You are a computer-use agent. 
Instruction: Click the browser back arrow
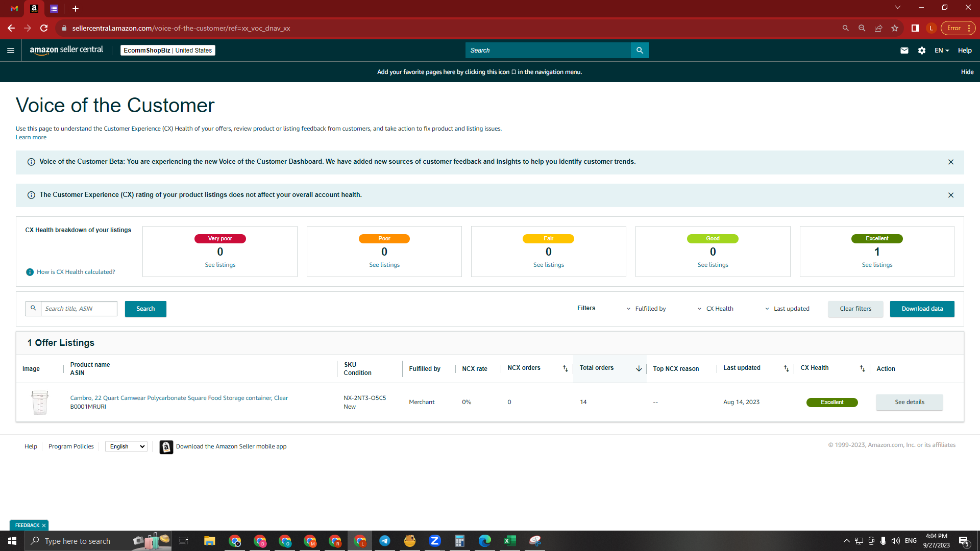tap(11, 28)
